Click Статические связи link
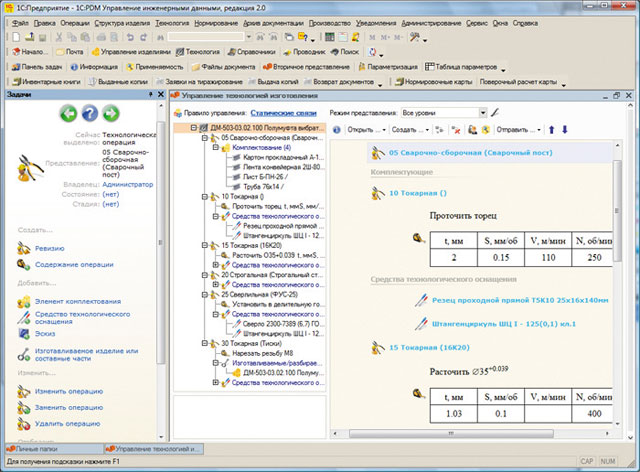The image size is (640, 472). 283,113
